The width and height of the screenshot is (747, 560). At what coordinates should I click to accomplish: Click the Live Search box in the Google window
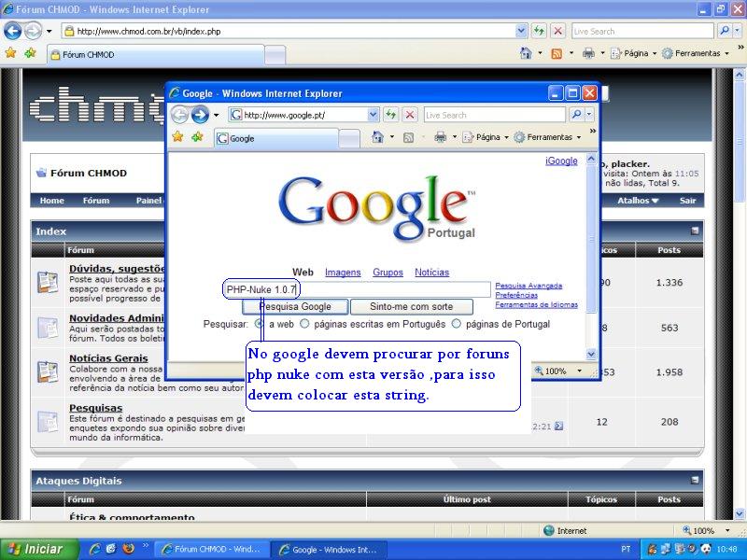pyautogui.click(x=495, y=115)
